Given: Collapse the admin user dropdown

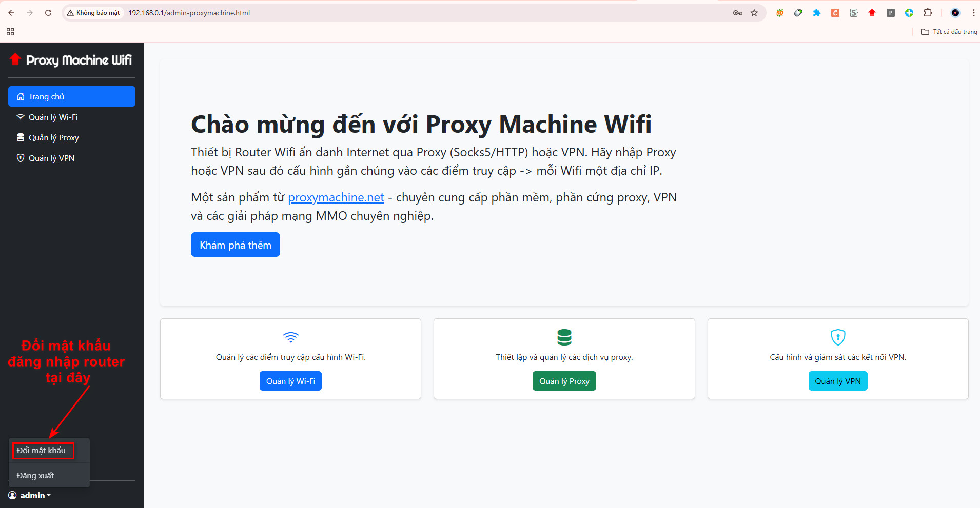Looking at the screenshot, I should pos(30,495).
